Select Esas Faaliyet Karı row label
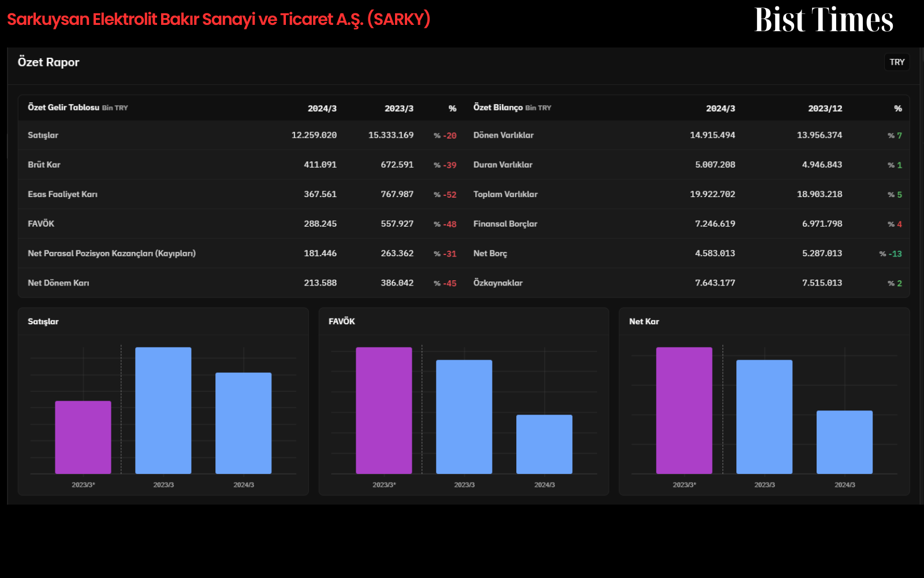 click(62, 194)
